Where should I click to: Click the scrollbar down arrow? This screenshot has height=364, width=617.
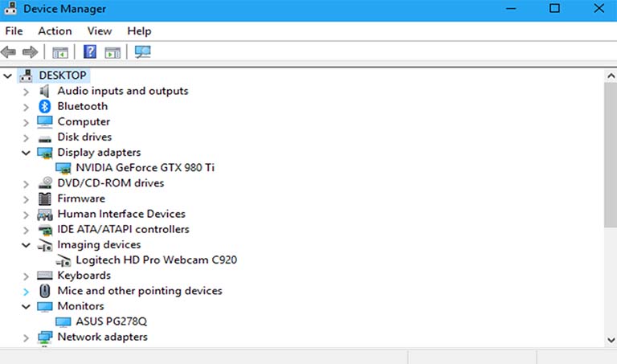point(611,340)
